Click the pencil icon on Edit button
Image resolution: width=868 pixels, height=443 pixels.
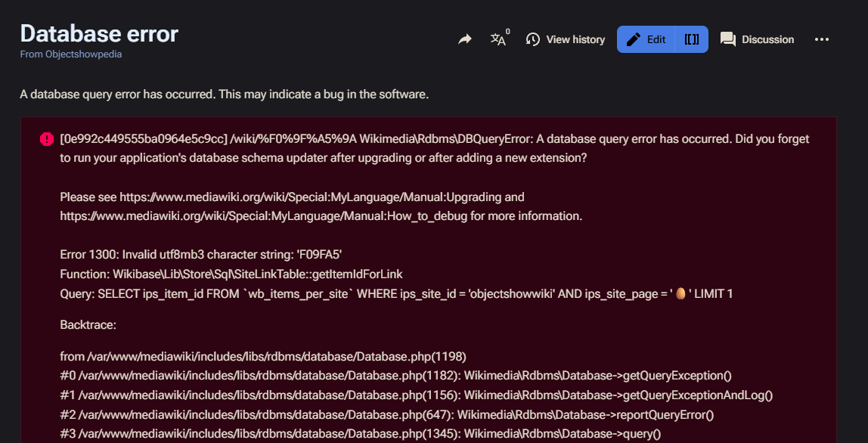point(634,39)
